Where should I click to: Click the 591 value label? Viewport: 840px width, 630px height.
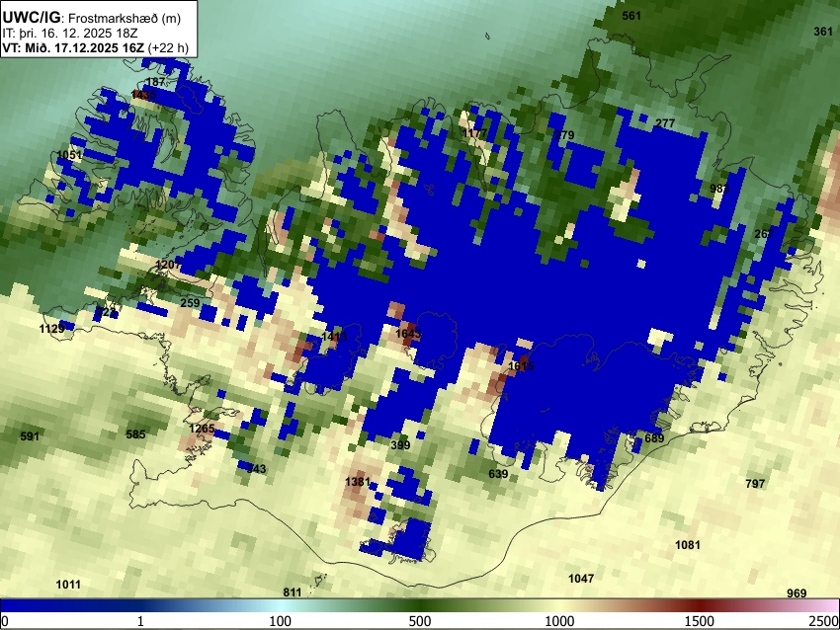point(30,436)
